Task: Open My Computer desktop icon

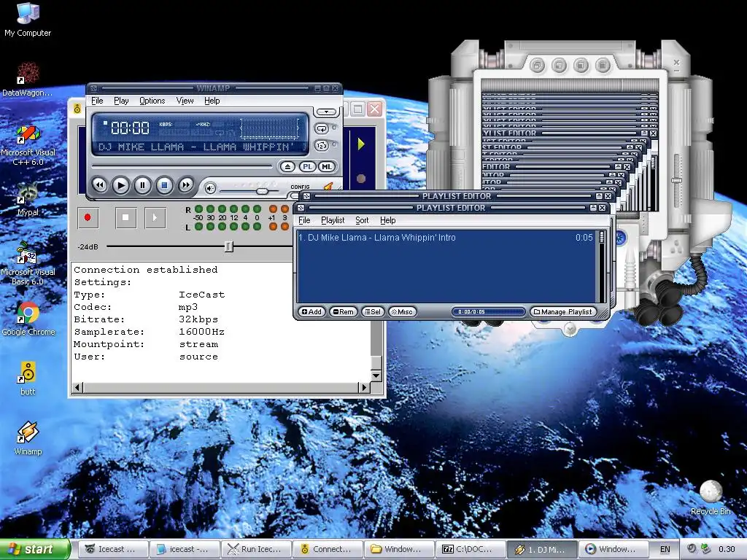Action: click(28, 19)
